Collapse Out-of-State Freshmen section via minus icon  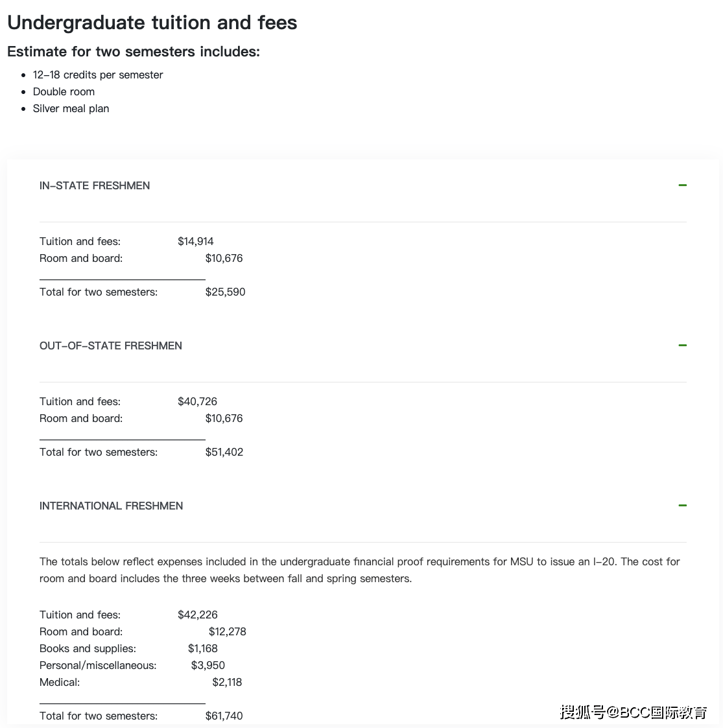click(682, 346)
